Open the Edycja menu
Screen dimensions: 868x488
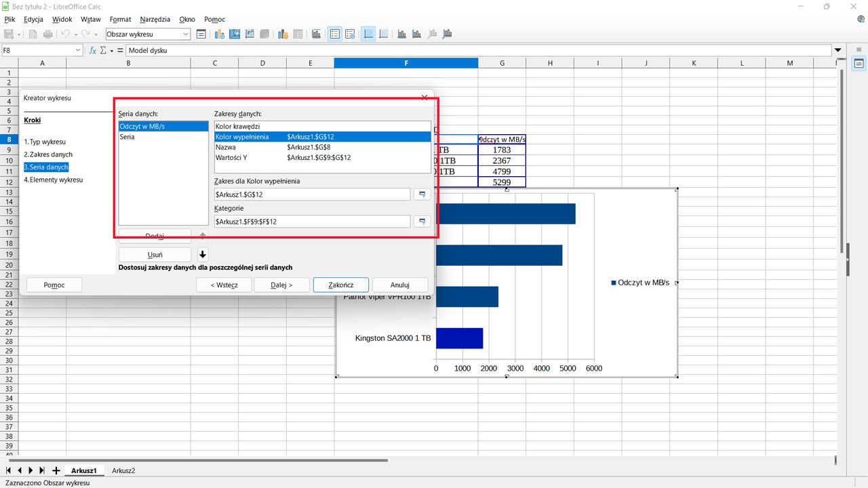tap(33, 20)
